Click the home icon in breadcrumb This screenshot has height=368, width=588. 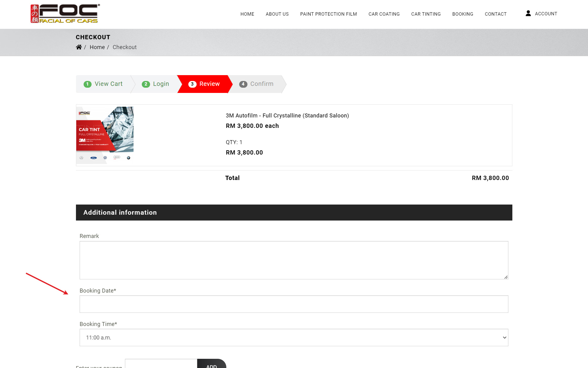pos(79,47)
